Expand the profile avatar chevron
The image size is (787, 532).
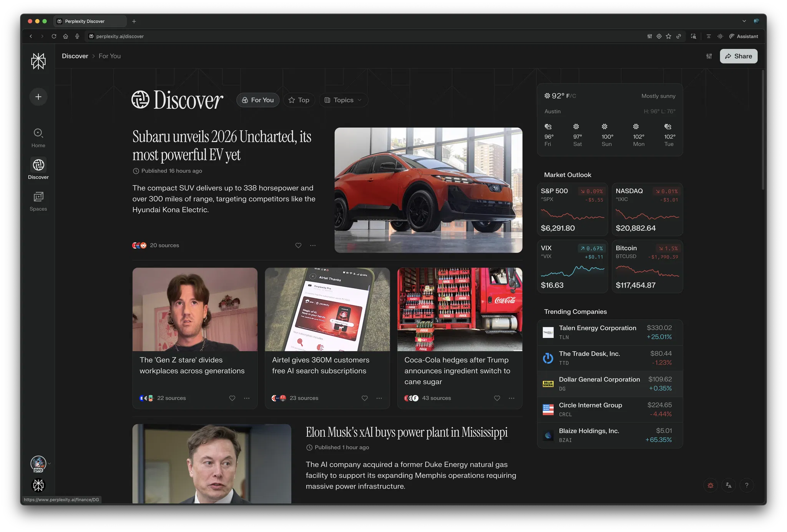coord(49,464)
